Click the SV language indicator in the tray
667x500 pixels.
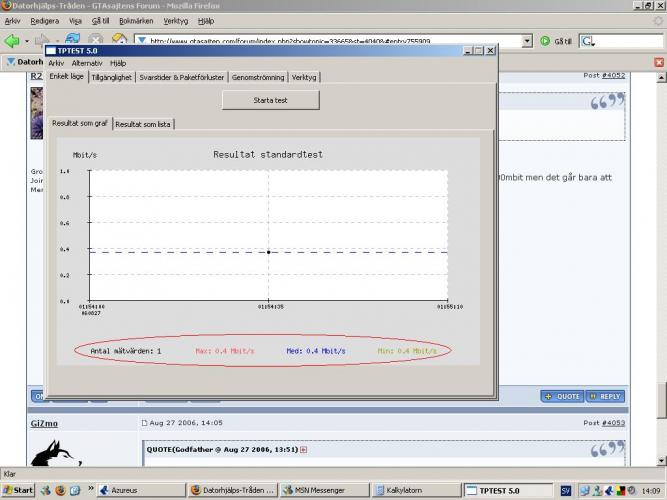(566, 491)
